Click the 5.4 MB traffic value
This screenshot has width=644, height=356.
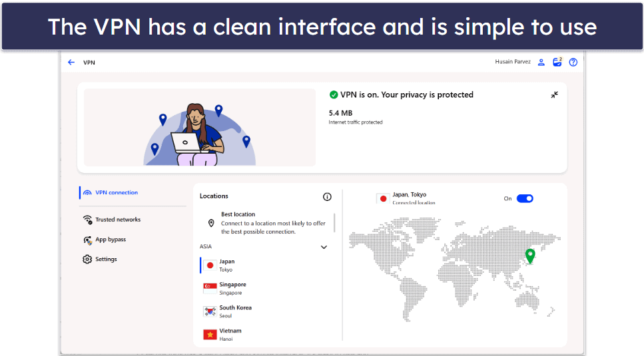pos(340,113)
